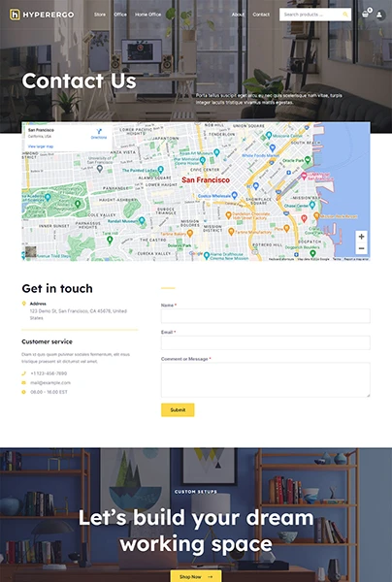
Task: Click the Costco Wholesale map pin
Action: pos(234,195)
